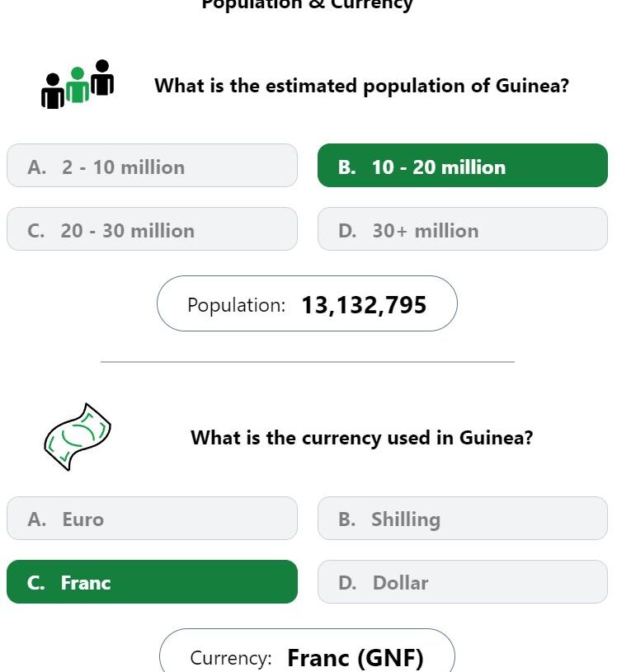Viewport: 617px width, 672px height.
Task: Click the Guinea population question text
Action: 361,86
